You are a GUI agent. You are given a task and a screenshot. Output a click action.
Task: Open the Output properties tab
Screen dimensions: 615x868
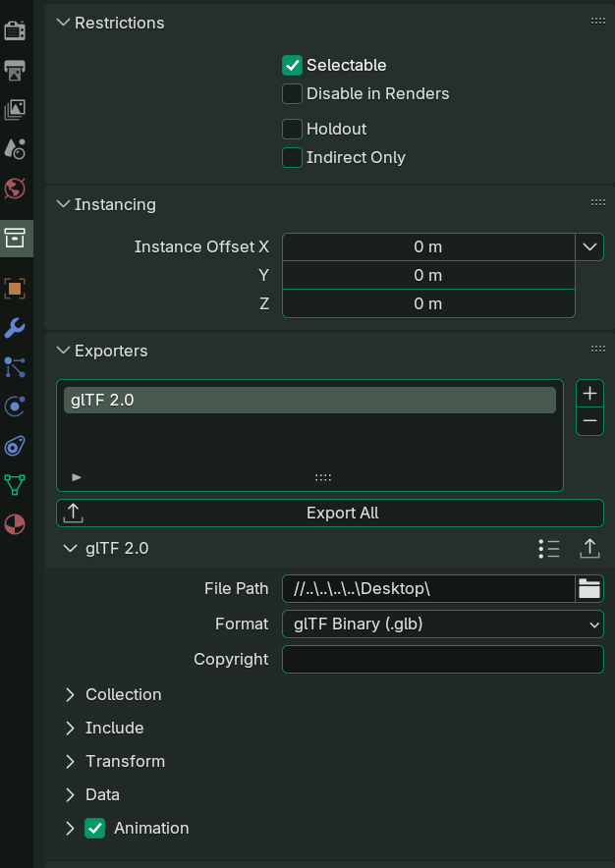coord(15,70)
